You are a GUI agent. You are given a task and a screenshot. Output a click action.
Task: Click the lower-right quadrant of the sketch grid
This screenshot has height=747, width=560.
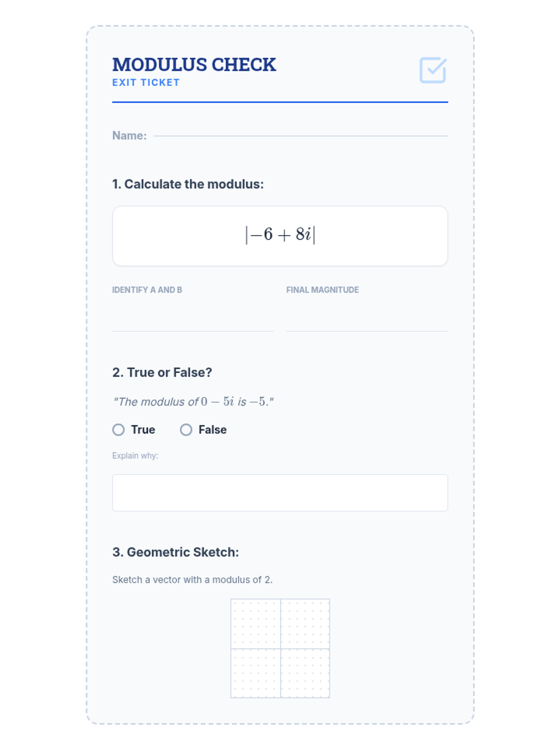point(305,673)
